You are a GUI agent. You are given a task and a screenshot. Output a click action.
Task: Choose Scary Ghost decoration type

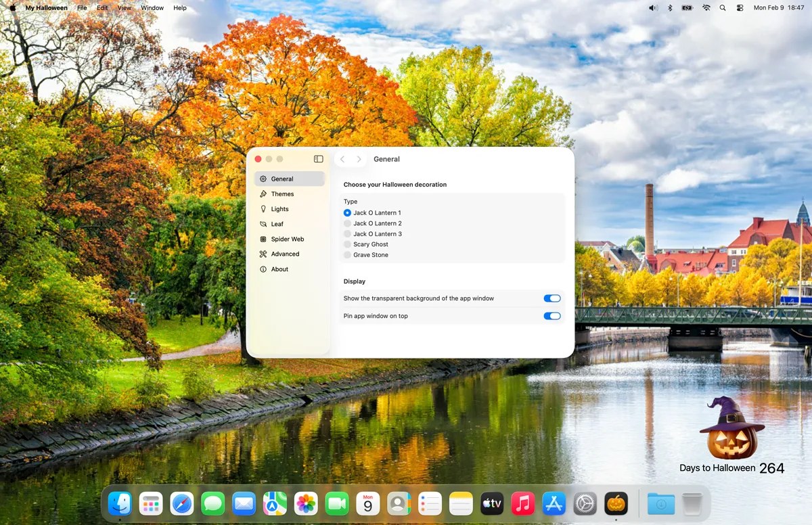pos(347,244)
